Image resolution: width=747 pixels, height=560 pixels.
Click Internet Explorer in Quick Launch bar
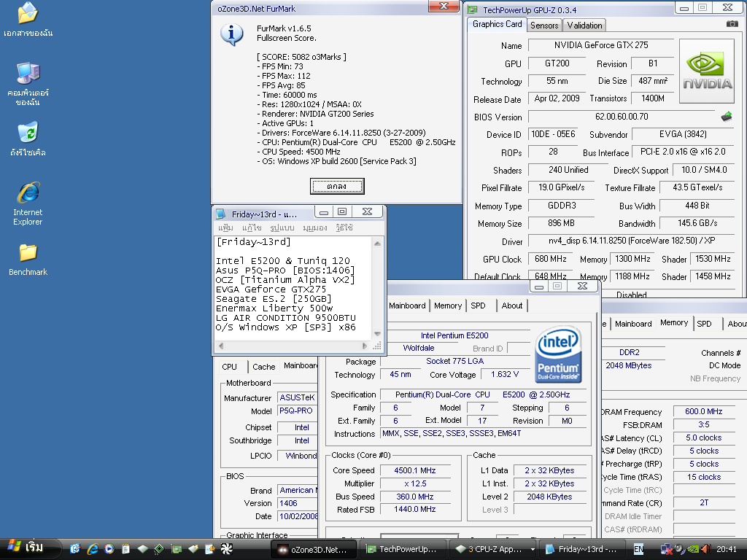93,549
